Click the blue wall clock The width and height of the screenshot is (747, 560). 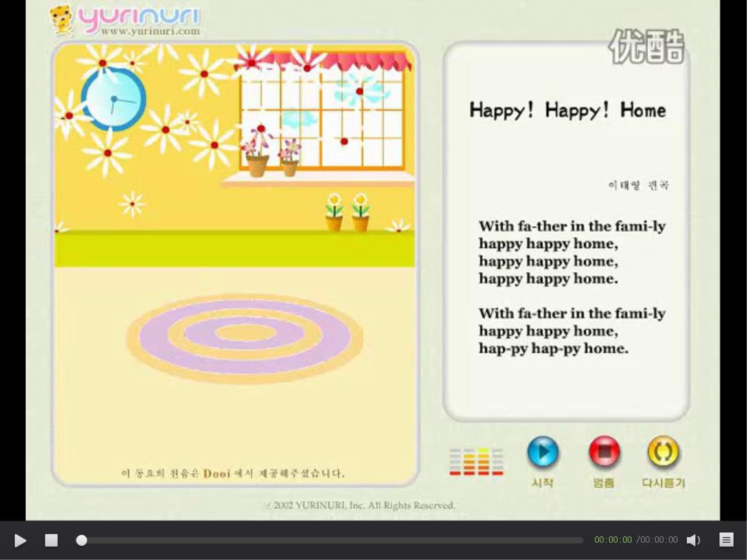point(114,100)
